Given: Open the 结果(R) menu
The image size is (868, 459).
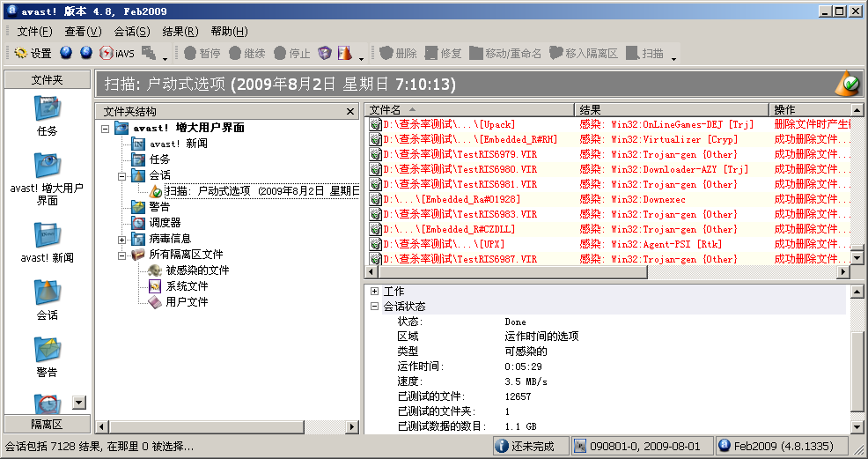Looking at the screenshot, I should coord(180,32).
